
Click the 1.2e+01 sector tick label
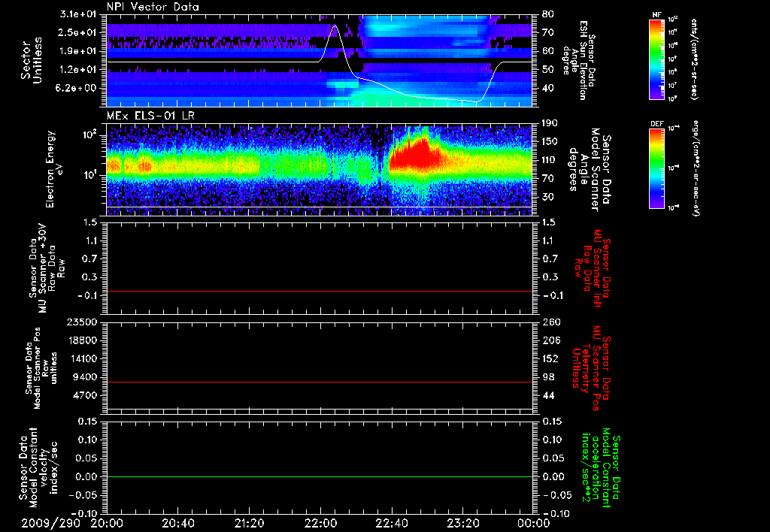(x=79, y=70)
